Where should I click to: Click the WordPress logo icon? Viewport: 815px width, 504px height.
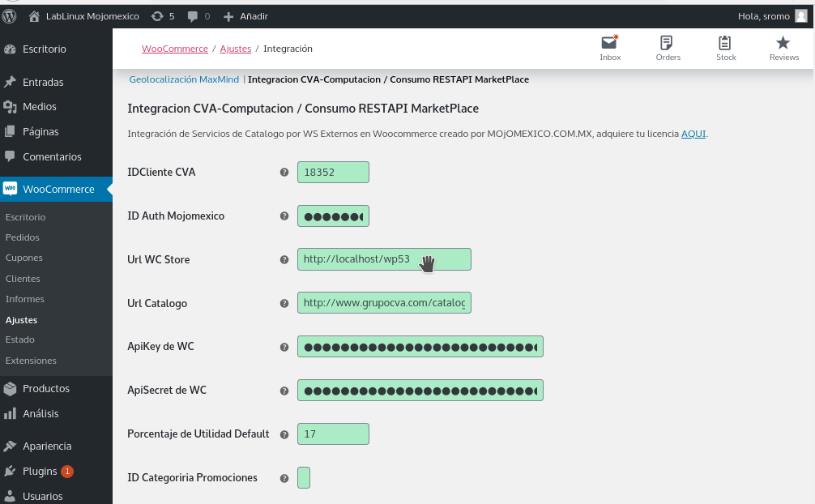[x=10, y=16]
